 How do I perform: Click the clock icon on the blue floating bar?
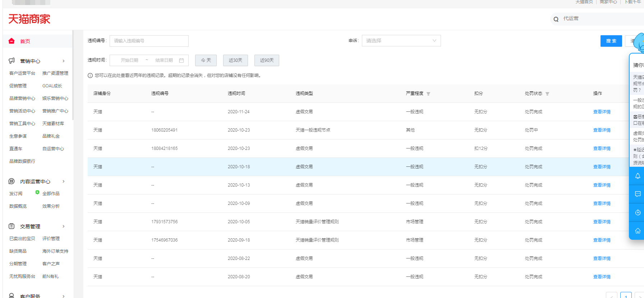click(638, 212)
